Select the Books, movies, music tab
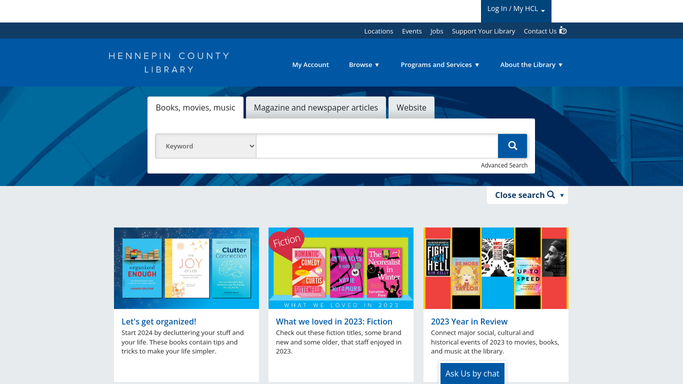The width and height of the screenshot is (683, 384). tap(195, 108)
